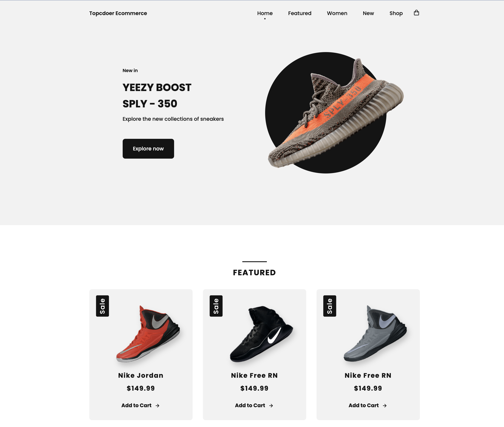Select the red Nike Jordan shoe image
504x427 pixels.
148,334
